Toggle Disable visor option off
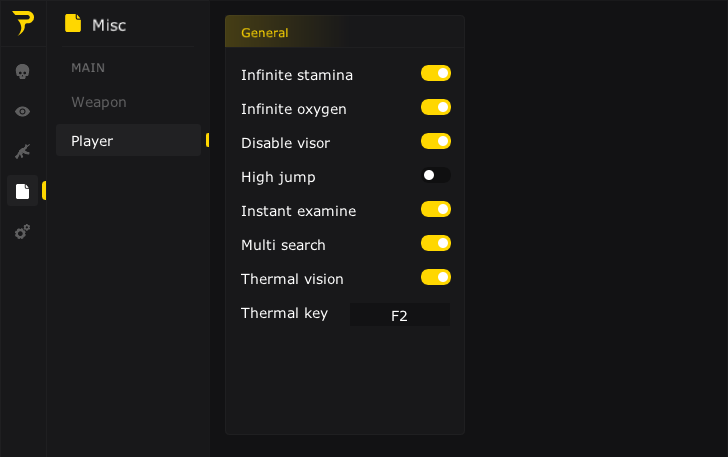The width and height of the screenshot is (728, 457). 436,141
